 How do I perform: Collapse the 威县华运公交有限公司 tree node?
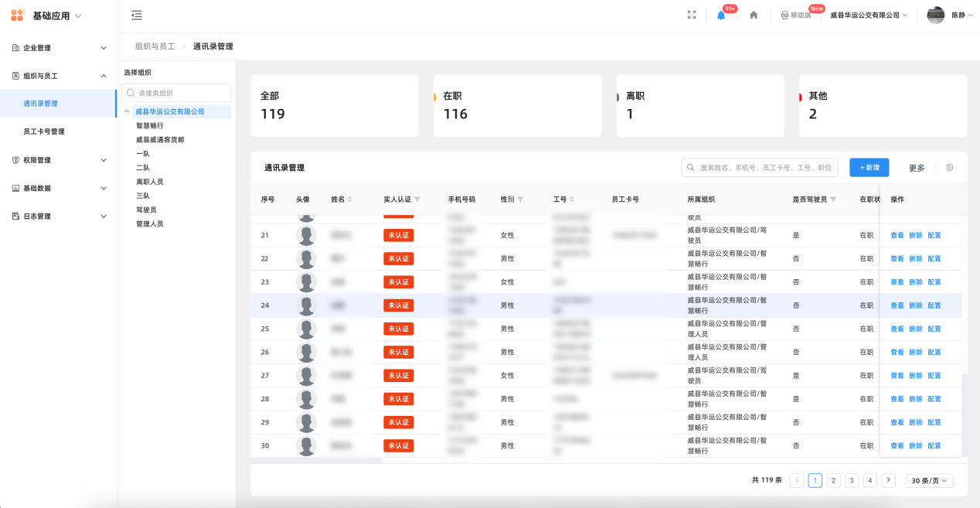[127, 111]
